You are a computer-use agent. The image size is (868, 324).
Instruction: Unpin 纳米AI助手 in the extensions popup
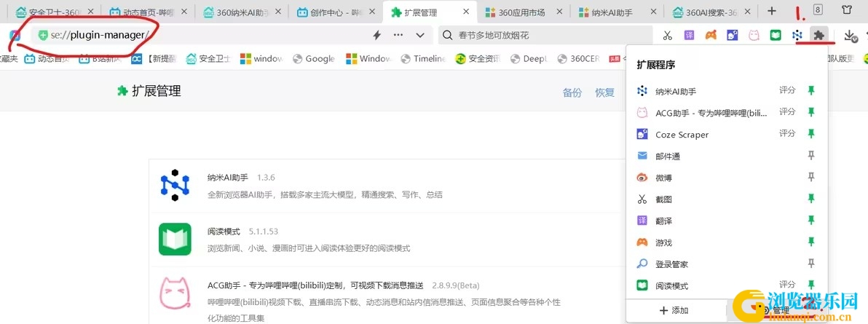click(811, 90)
